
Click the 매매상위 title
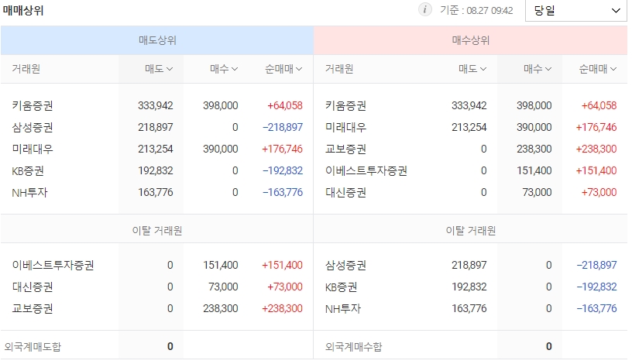pos(23,10)
